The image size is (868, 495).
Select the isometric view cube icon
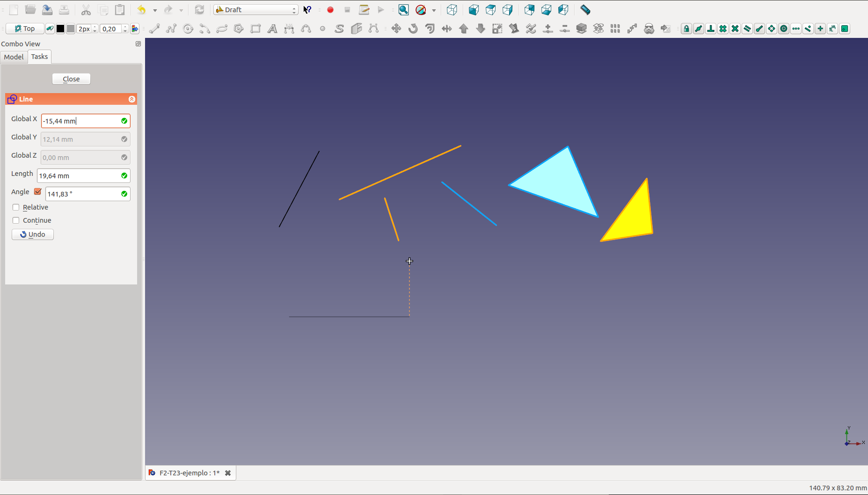coord(452,10)
